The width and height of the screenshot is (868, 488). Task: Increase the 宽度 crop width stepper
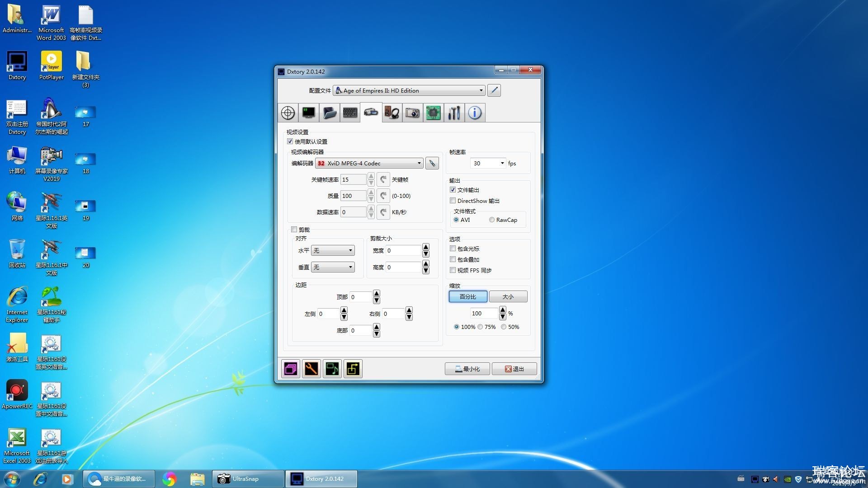pos(426,247)
